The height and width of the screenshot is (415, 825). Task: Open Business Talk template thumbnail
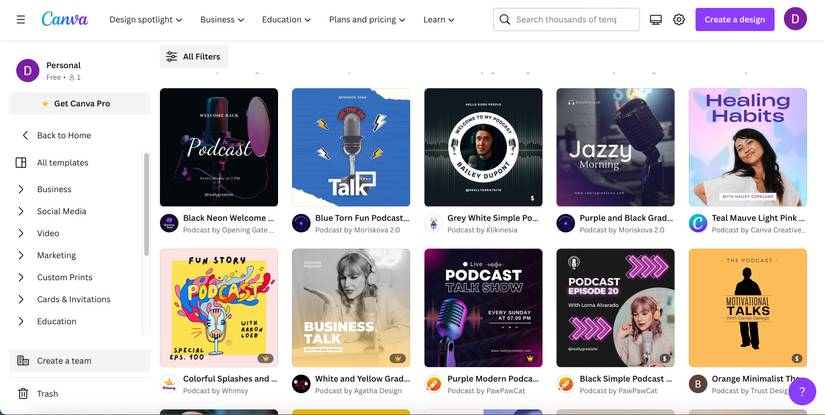tap(351, 308)
